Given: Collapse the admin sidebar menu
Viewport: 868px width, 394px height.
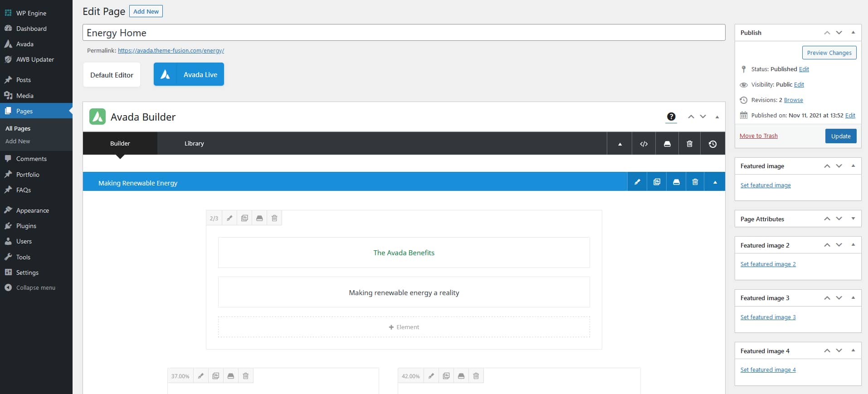Looking at the screenshot, I should (x=36, y=287).
